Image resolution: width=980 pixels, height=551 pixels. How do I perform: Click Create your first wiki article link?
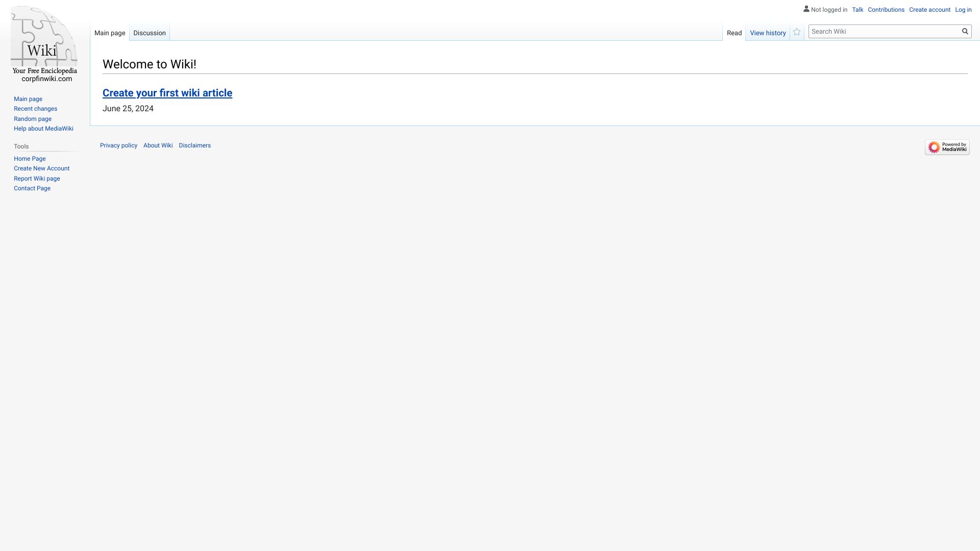[x=167, y=92]
